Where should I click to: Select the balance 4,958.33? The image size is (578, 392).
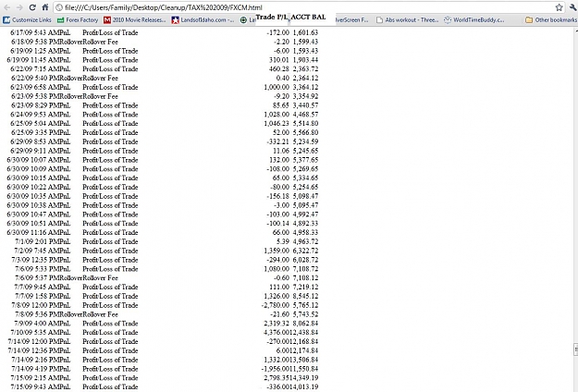(x=305, y=232)
